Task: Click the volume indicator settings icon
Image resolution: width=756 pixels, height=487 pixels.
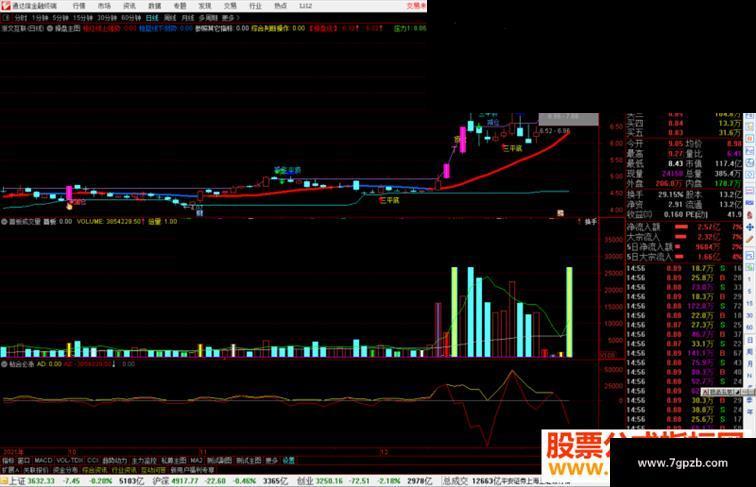Action: (4, 222)
